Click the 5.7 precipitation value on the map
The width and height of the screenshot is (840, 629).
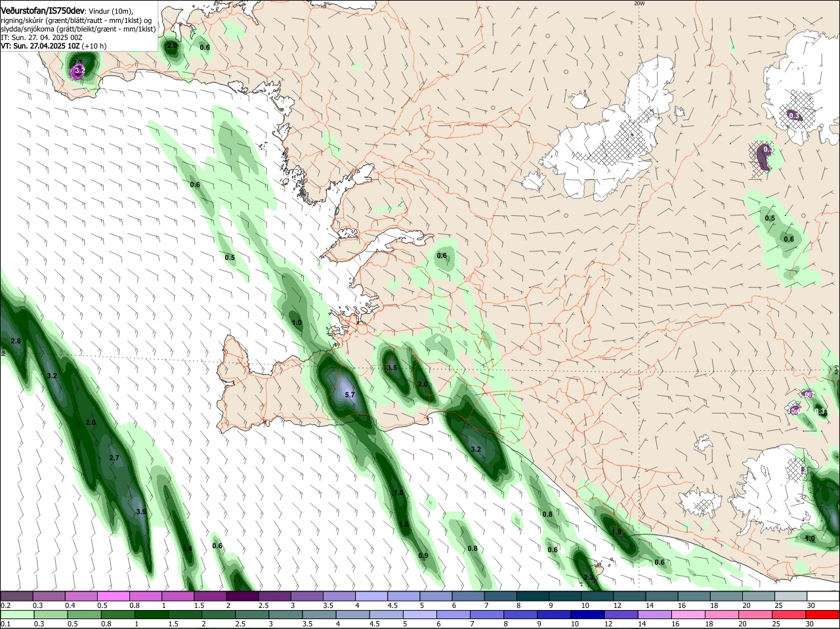tap(349, 395)
